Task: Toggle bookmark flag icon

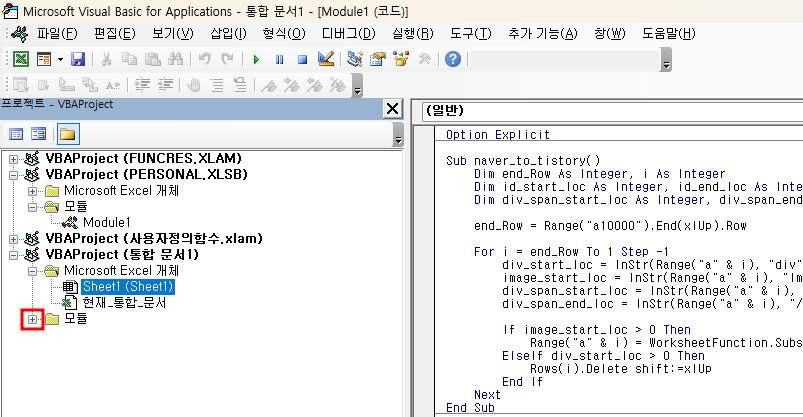Action: click(x=269, y=85)
